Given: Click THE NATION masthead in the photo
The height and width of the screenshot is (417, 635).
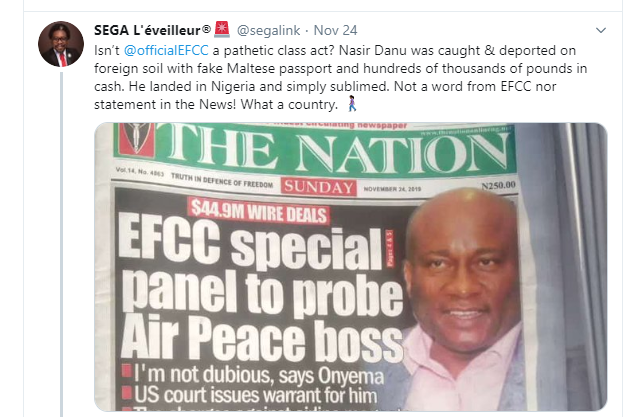Looking at the screenshot, I should coord(338,152).
